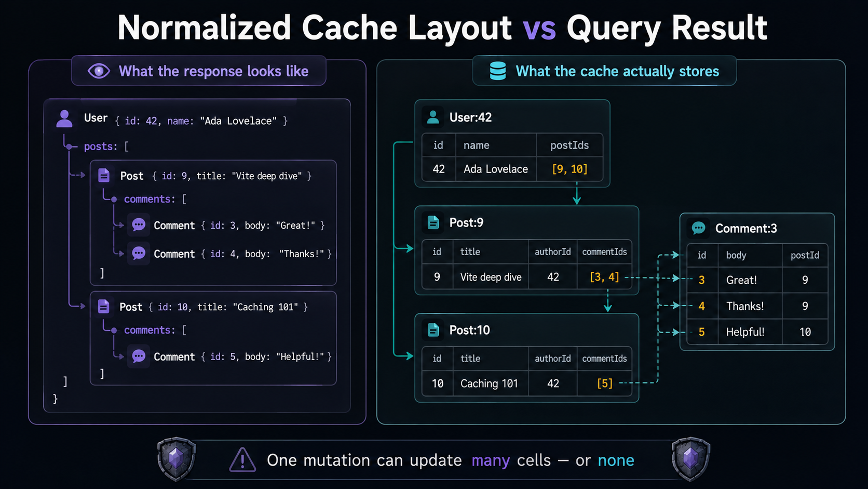This screenshot has width=868, height=489.
Task: Click the chat bubble icon for comment "Thanks!"
Action: click(139, 253)
